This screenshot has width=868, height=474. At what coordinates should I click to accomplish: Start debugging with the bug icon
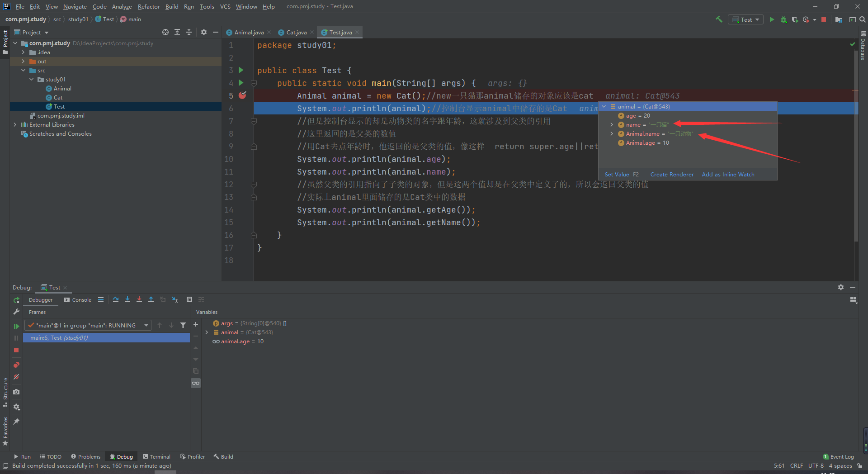tap(783, 19)
